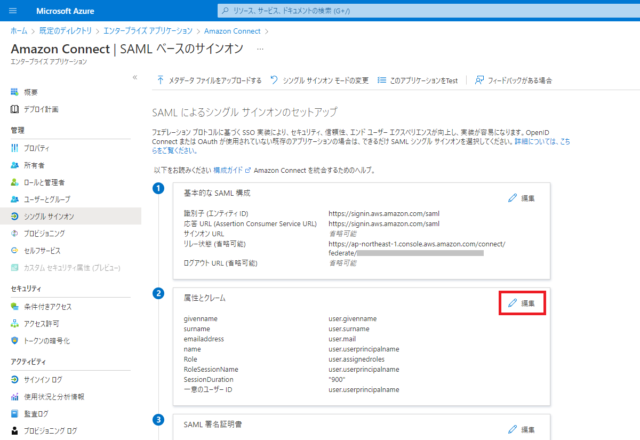Click the サインイン ログ icon
Image resolution: width=640 pixels, height=440 pixels.
point(15,380)
